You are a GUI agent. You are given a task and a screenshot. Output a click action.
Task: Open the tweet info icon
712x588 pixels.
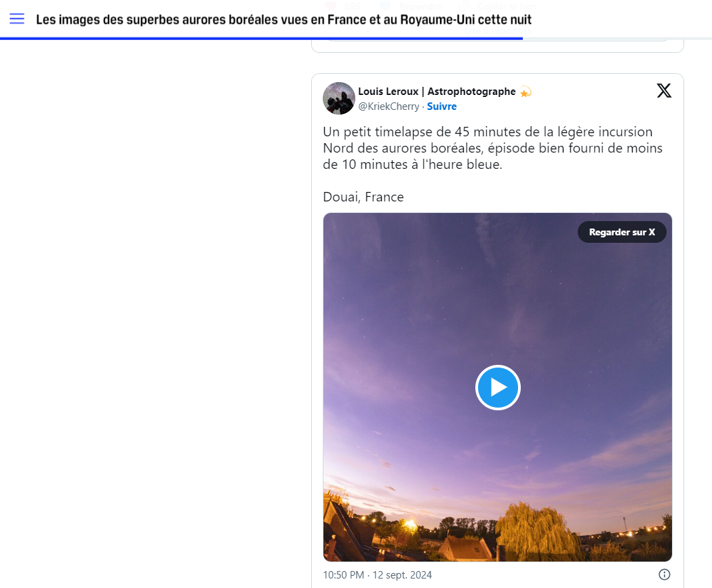click(665, 574)
